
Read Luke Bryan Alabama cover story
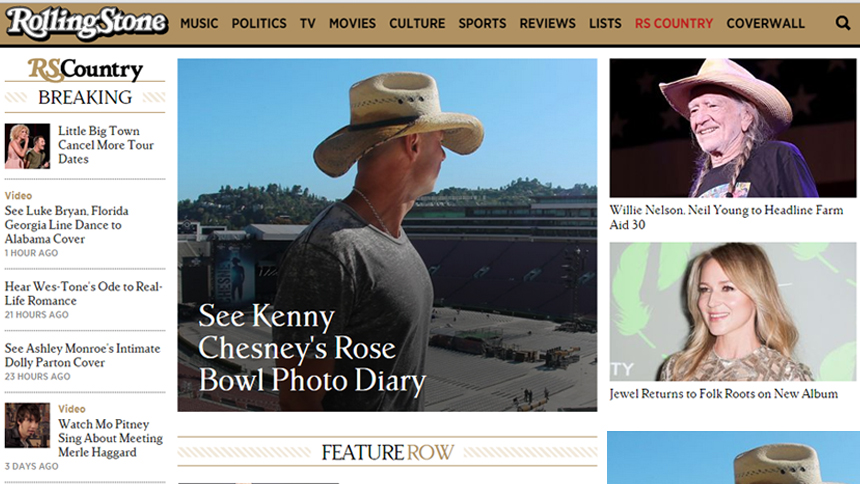(x=66, y=225)
